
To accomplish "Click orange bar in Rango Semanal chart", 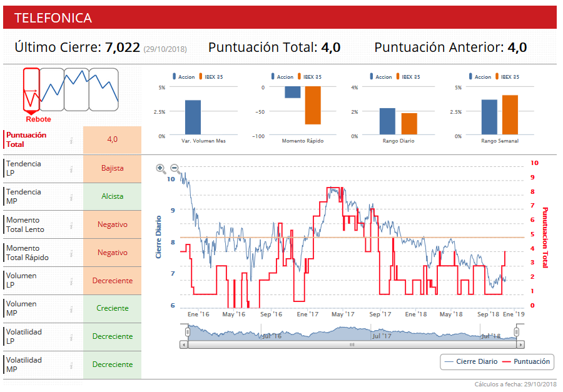I will tap(510, 115).
